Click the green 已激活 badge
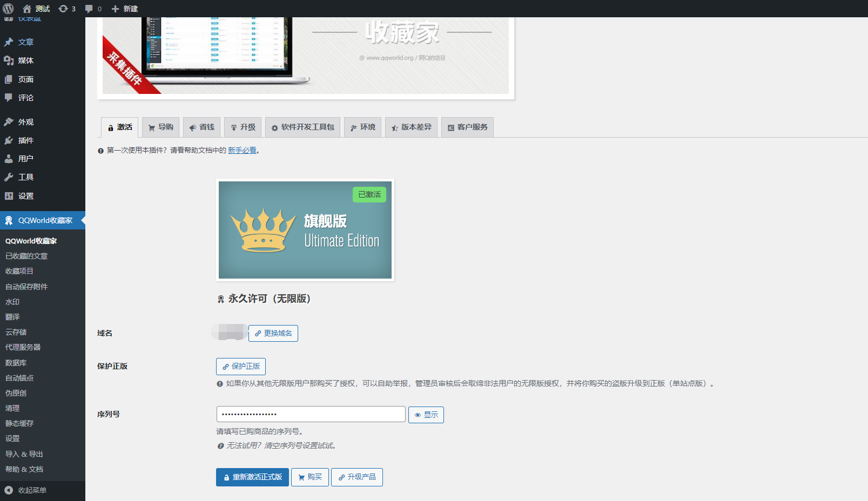868x501 pixels. (x=369, y=194)
